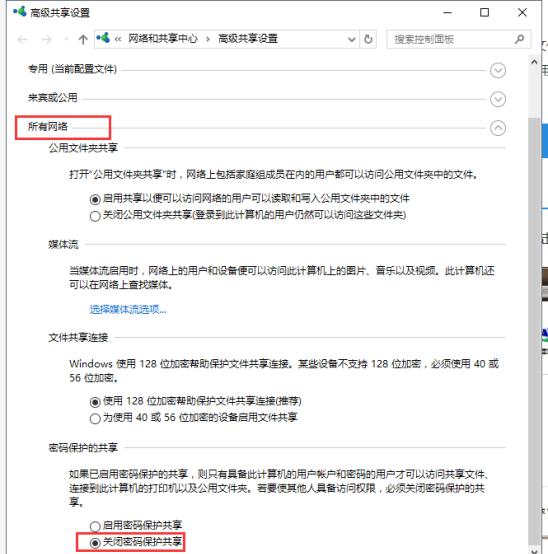The image size is (548, 554).
Task: Enable public folder sharing radio option
Action: [95, 199]
